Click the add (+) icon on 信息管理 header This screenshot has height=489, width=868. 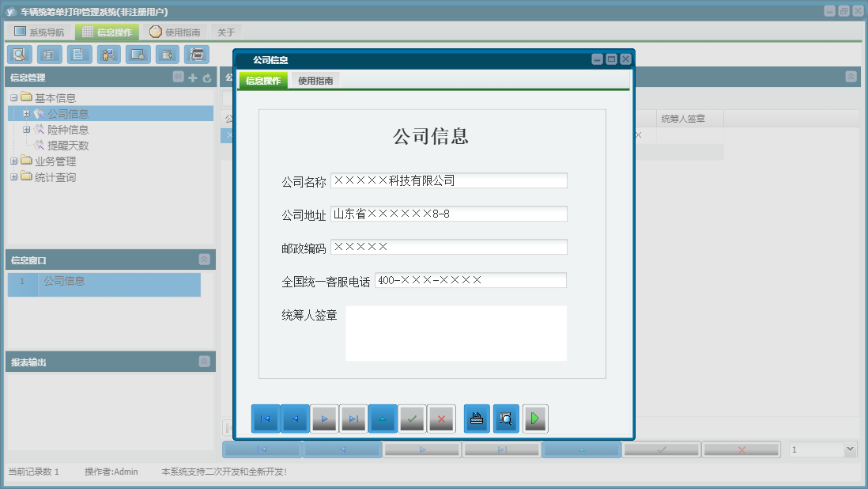pyautogui.click(x=193, y=77)
